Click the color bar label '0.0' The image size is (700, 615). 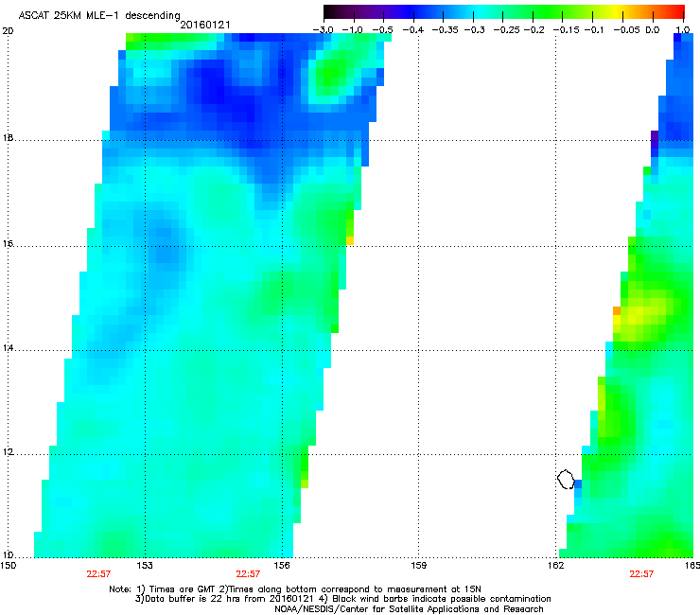(x=653, y=30)
